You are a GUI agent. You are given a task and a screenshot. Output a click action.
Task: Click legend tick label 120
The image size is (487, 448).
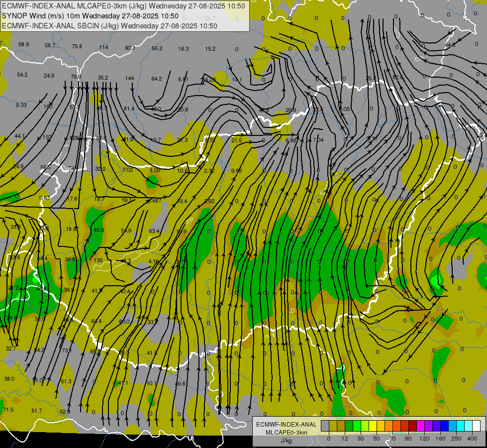click(424, 439)
